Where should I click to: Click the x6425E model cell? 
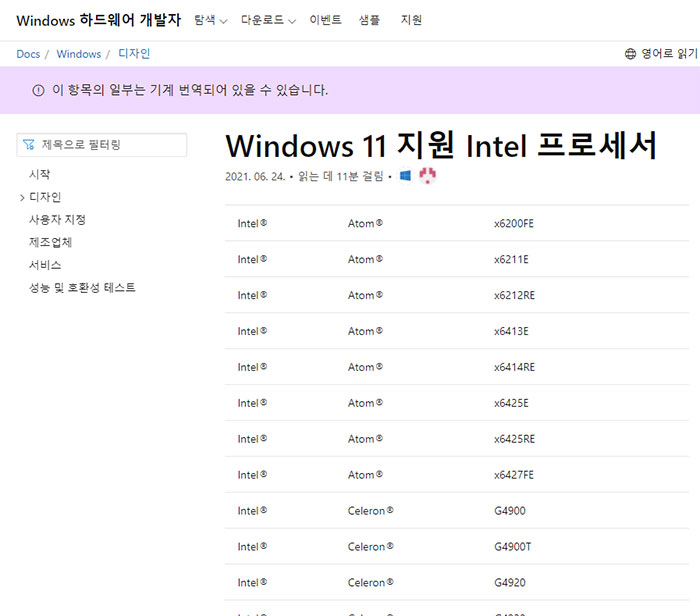(x=511, y=403)
